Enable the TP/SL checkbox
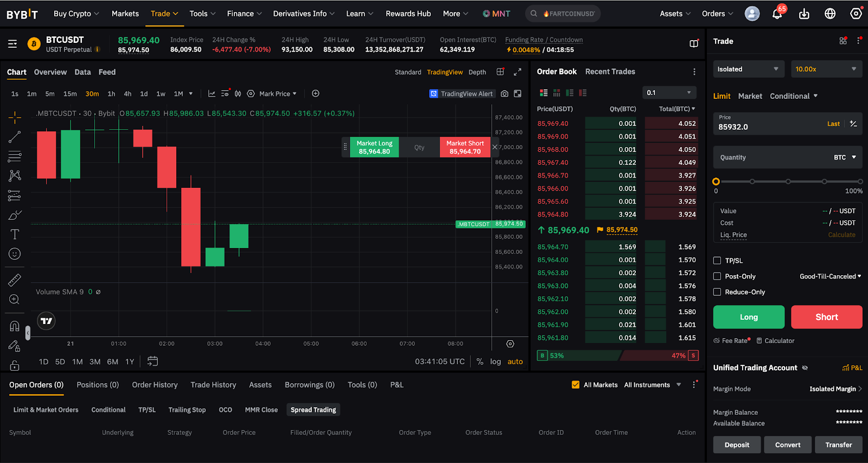Image resolution: width=868 pixels, height=463 pixels. pos(717,261)
